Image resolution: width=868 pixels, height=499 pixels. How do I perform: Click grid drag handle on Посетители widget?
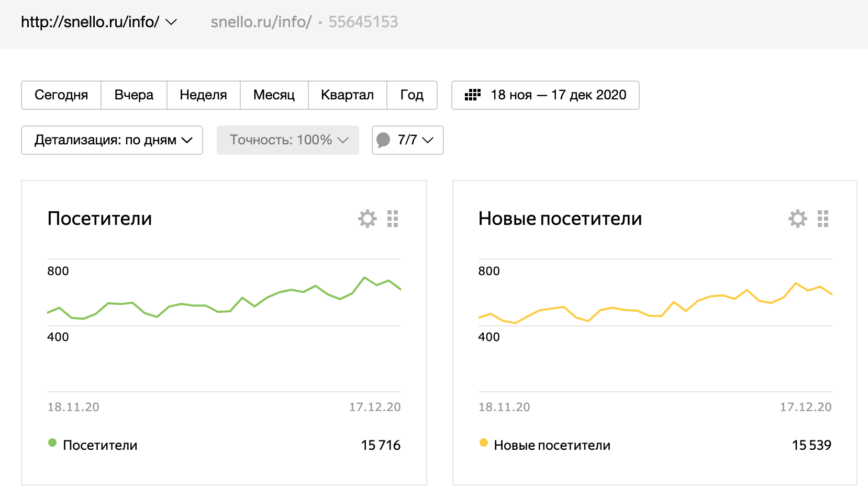pyautogui.click(x=393, y=219)
